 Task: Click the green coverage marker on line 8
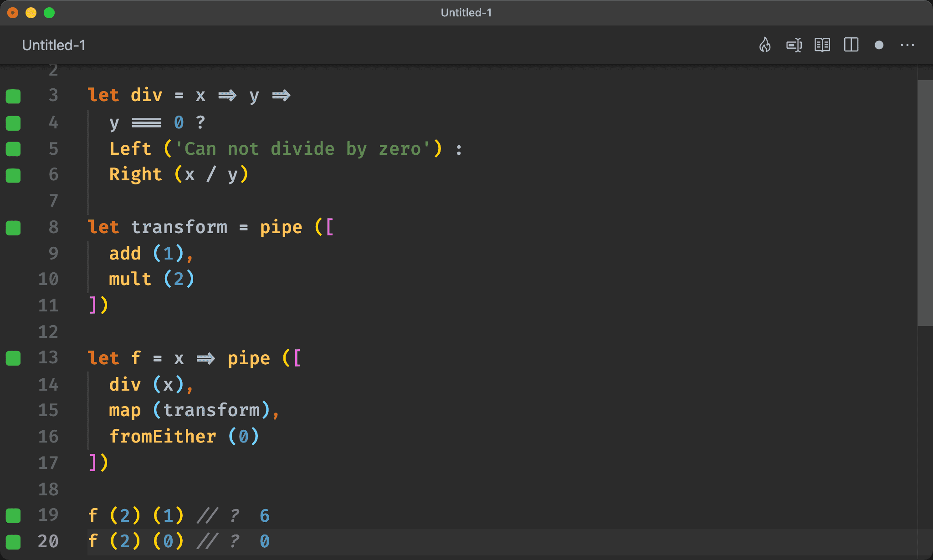(x=13, y=228)
